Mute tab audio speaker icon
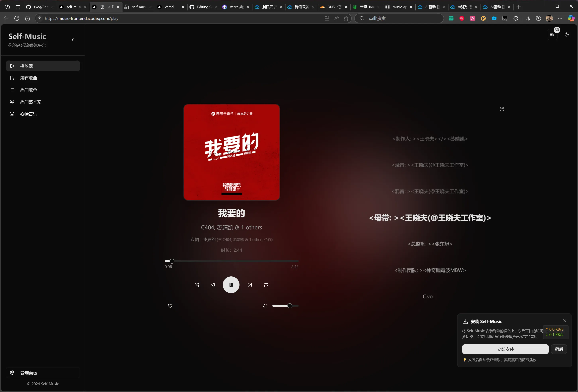The width and height of the screenshot is (578, 392). [102, 7]
